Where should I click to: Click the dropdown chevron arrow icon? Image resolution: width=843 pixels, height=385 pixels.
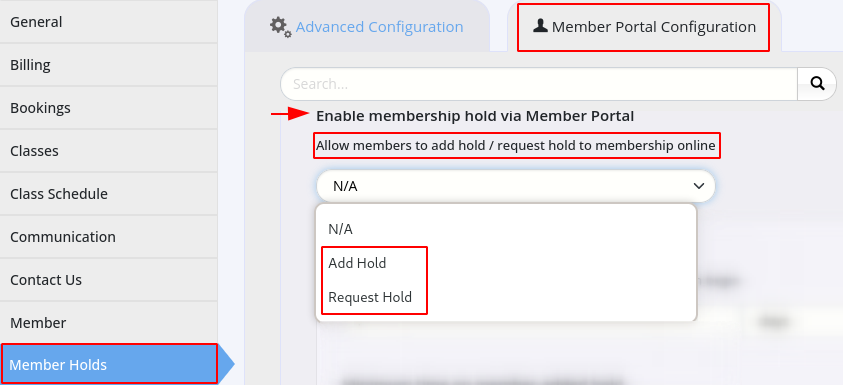698,186
